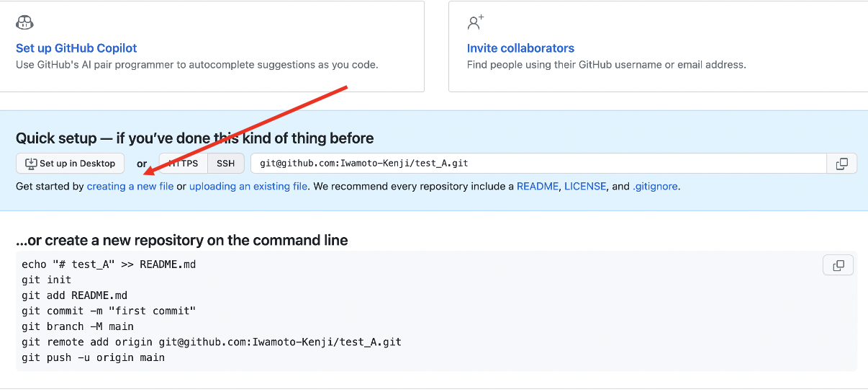Viewport: 868px width, 392px height.
Task: Open the .gitignore recommendation link
Action: (655, 186)
